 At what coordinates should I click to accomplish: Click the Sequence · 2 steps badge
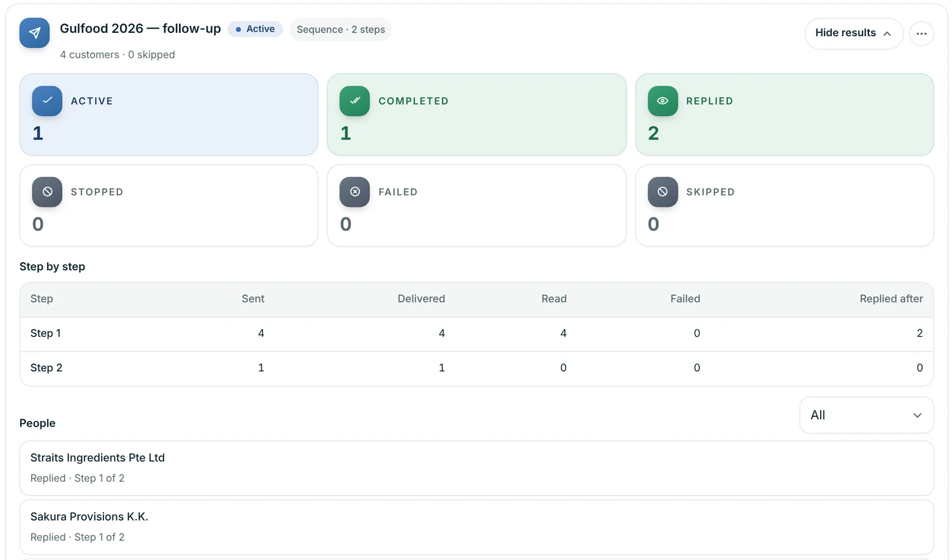(x=341, y=30)
